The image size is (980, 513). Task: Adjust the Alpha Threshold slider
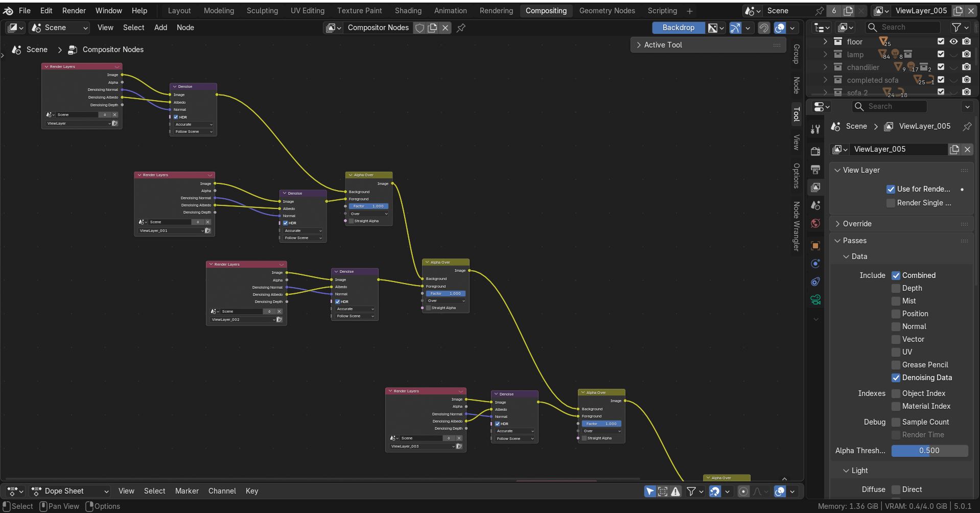pos(929,451)
